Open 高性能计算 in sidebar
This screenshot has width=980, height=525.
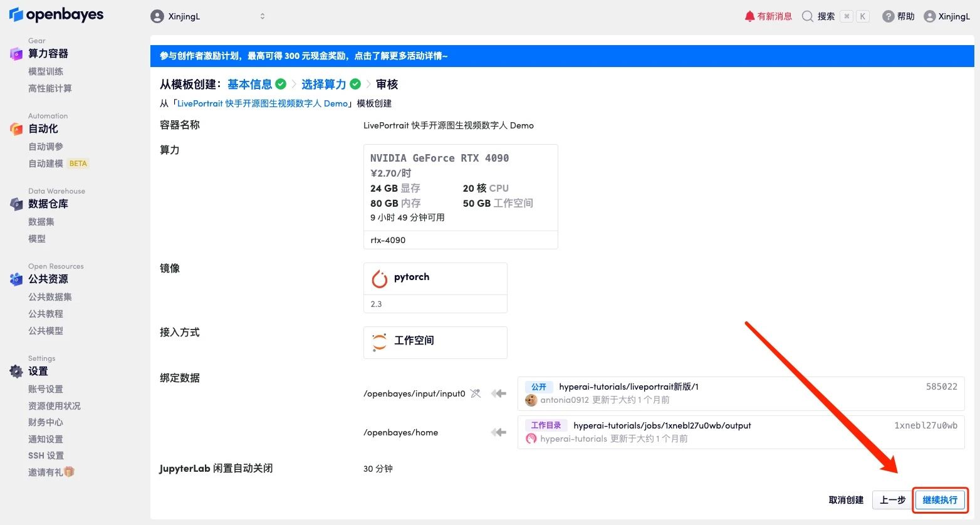coord(50,88)
